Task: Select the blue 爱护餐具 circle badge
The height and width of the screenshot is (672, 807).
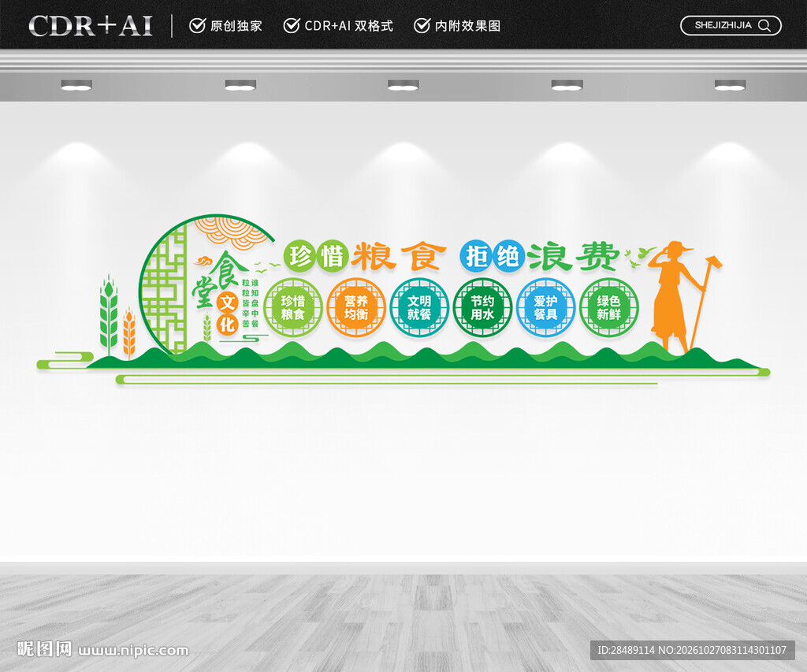Action: point(546,307)
